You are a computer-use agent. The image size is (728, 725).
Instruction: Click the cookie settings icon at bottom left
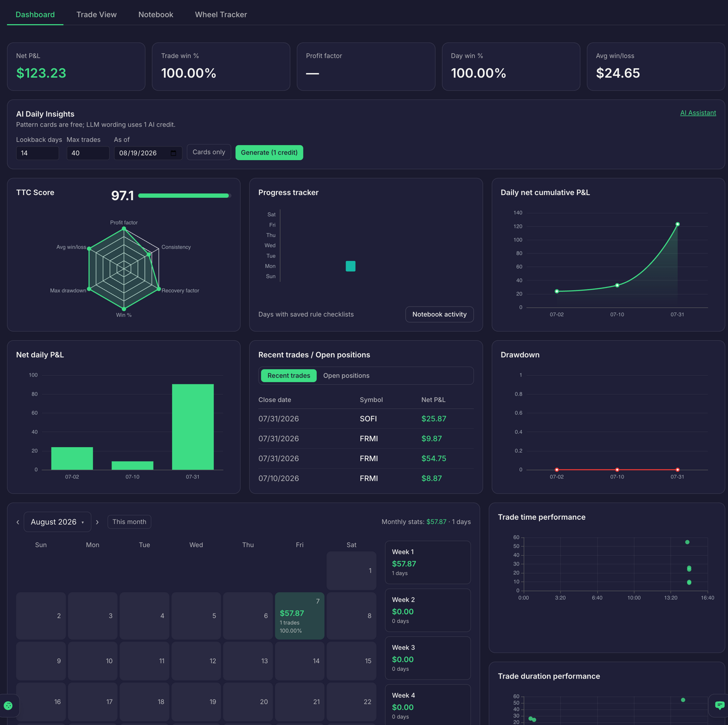[8, 705]
